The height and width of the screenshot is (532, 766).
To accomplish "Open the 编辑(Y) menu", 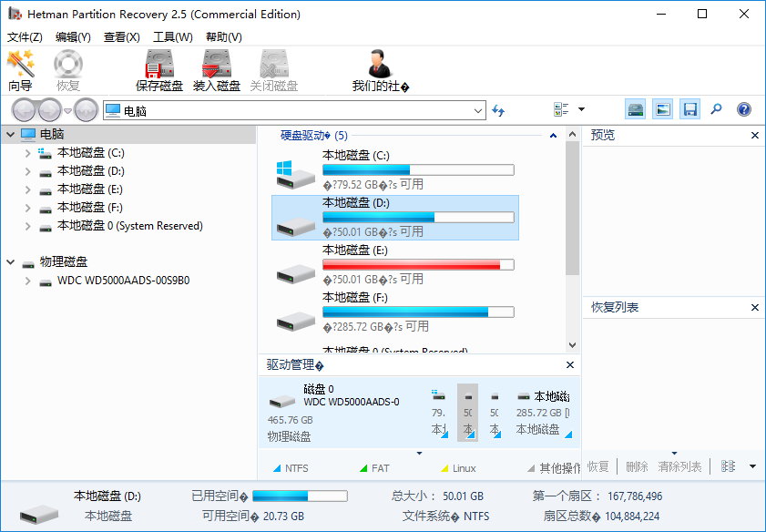I will [73, 37].
